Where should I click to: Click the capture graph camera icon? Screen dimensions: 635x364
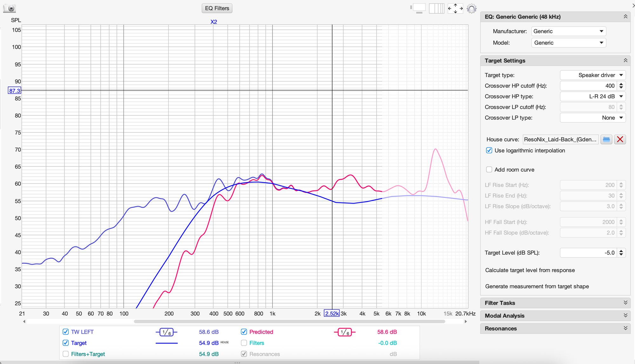(x=10, y=8)
